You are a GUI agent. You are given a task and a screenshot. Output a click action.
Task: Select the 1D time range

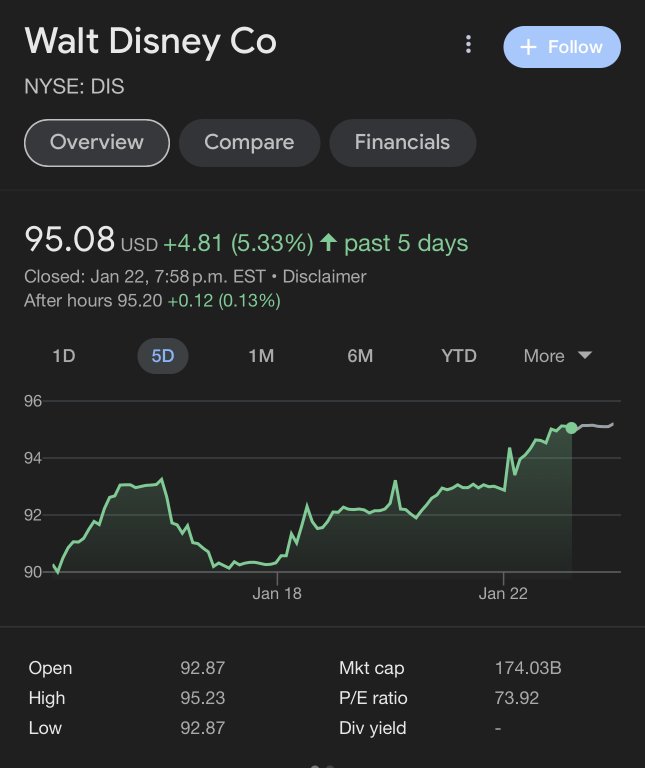63,356
